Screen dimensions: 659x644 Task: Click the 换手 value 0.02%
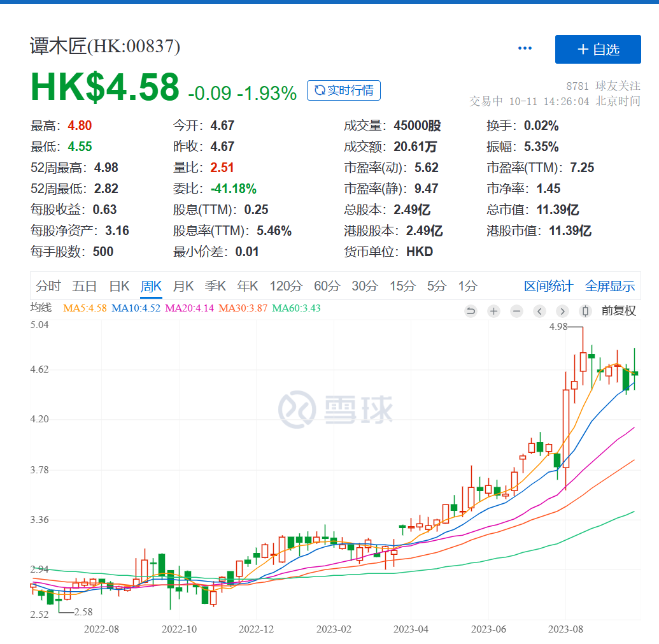click(541, 125)
